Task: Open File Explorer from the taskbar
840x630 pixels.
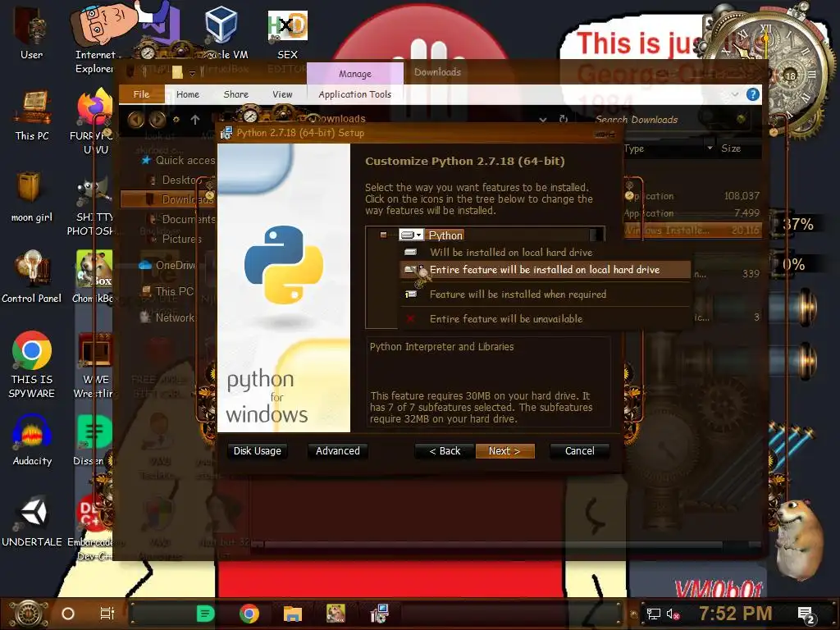Action: [293, 614]
